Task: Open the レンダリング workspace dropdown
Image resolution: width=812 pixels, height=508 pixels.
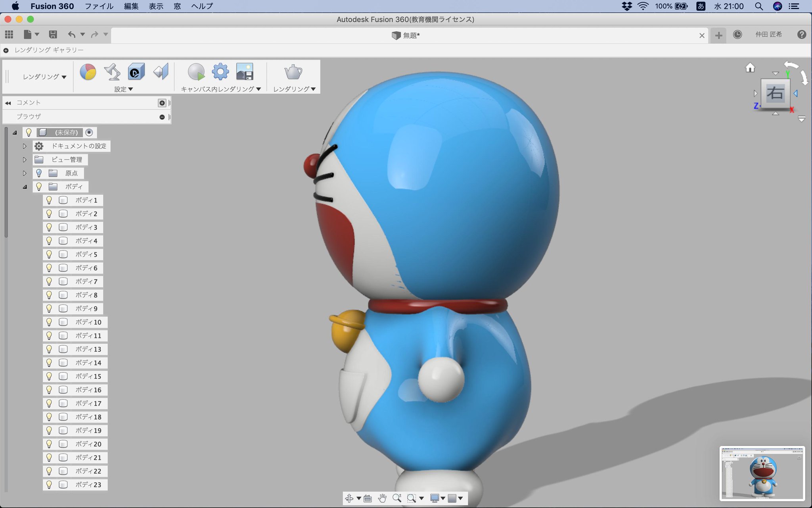Action: point(44,77)
